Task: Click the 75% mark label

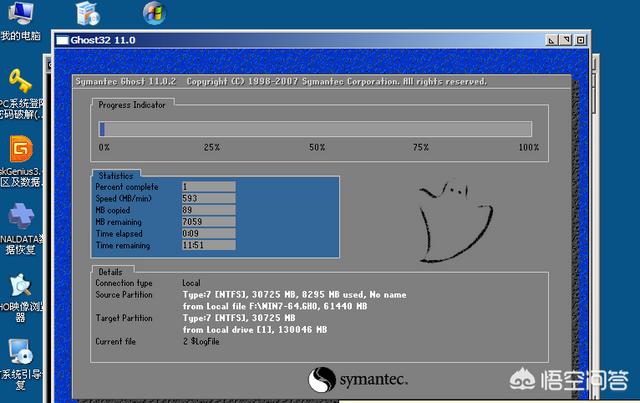Action: 421,147
